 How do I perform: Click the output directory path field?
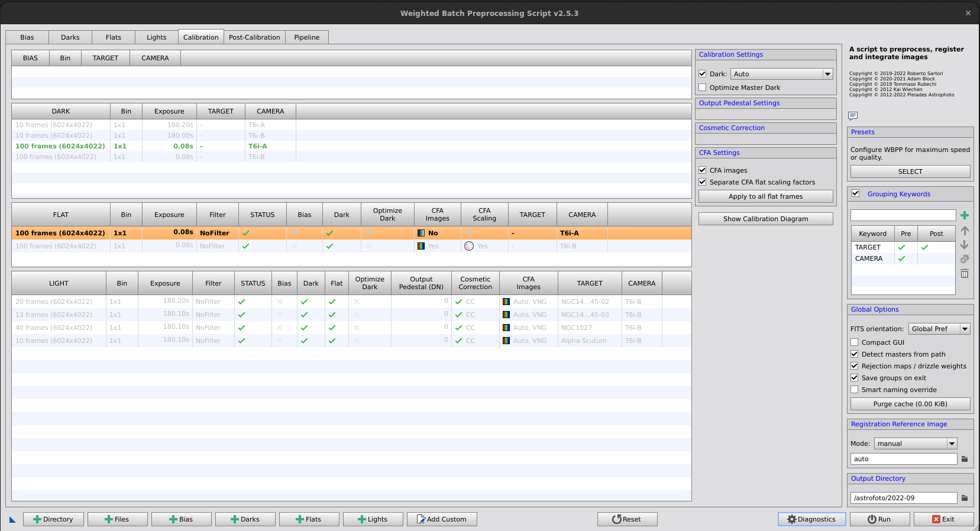[904, 498]
